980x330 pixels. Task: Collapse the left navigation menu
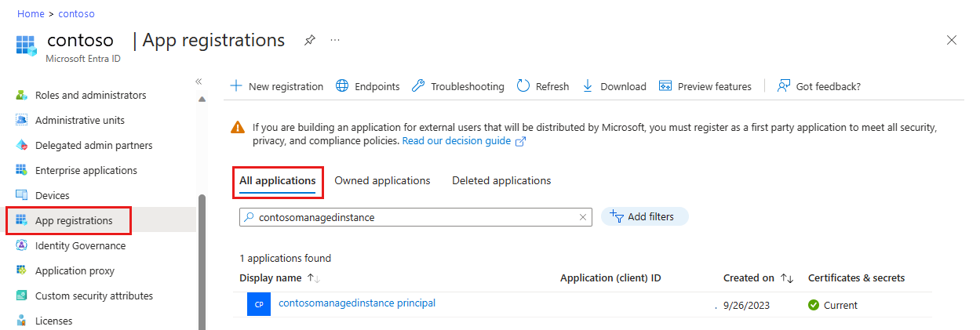click(x=199, y=82)
